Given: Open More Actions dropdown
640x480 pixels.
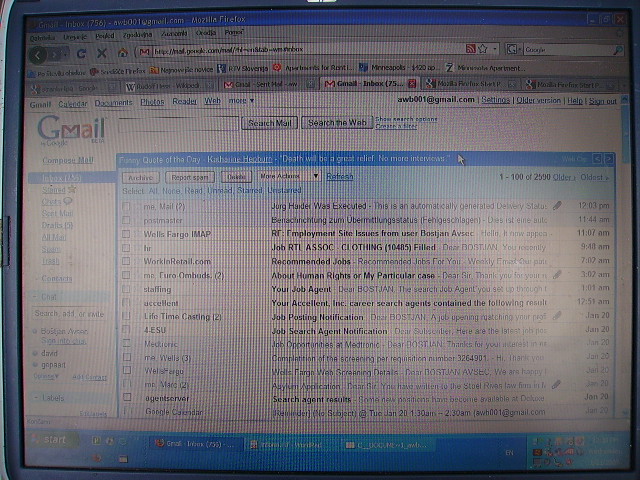Looking at the screenshot, I should [x=289, y=176].
